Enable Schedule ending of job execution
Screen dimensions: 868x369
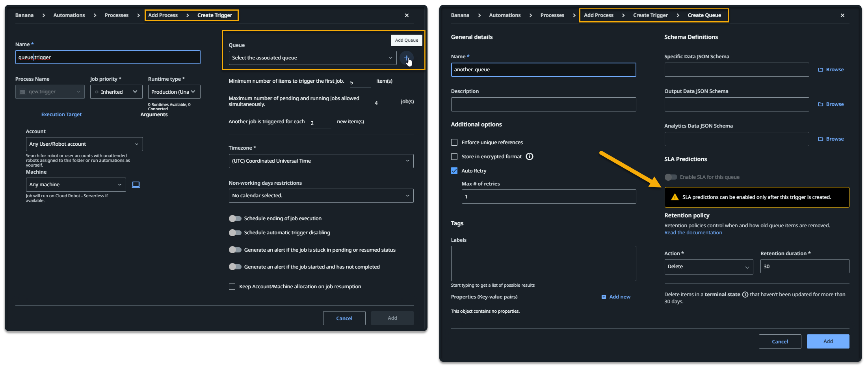coord(235,218)
